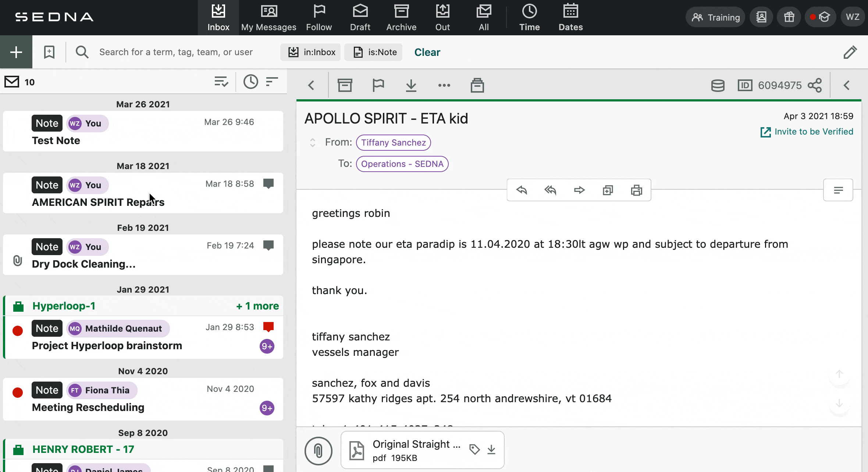
Task: Remove the is:Note filter chip
Action: tap(373, 52)
